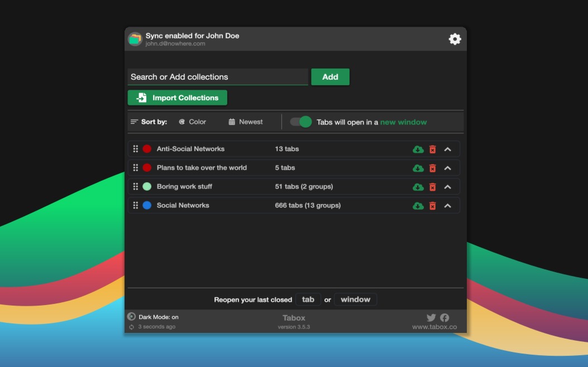
Task: Expand the Social Networks chevron
Action: point(447,205)
